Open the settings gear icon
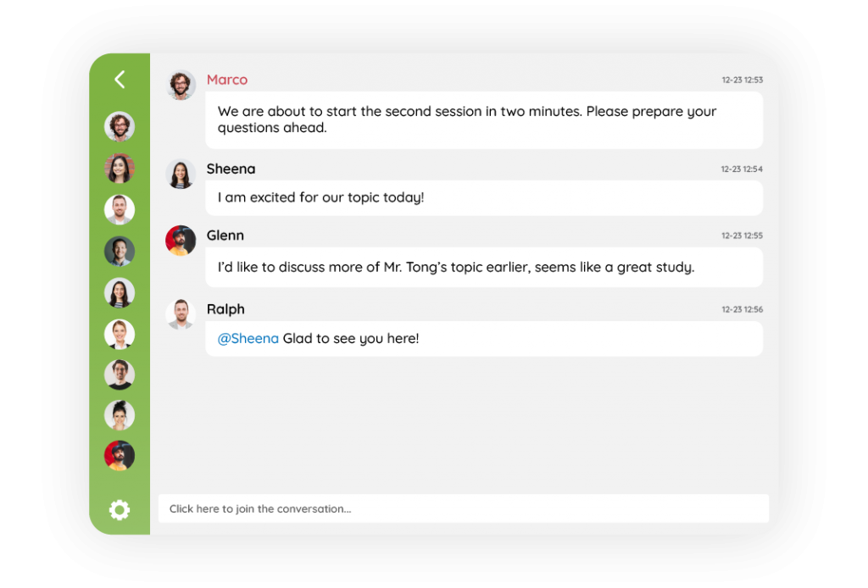Screen dimensions: 868x588 click(x=120, y=509)
